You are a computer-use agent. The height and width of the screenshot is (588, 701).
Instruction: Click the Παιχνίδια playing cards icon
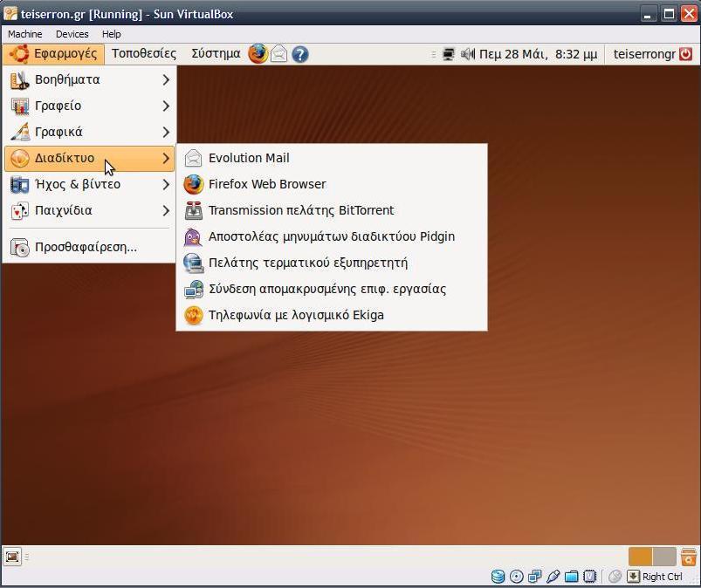[20, 211]
